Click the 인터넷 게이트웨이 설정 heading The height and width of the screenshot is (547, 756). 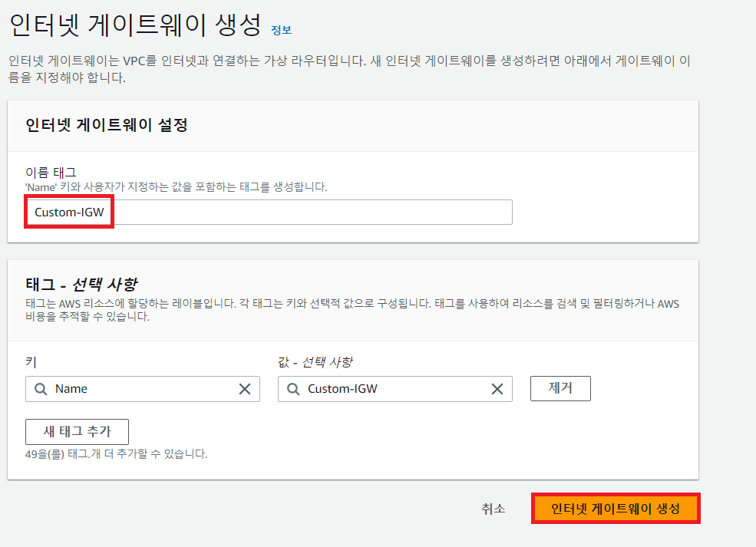coord(107,125)
